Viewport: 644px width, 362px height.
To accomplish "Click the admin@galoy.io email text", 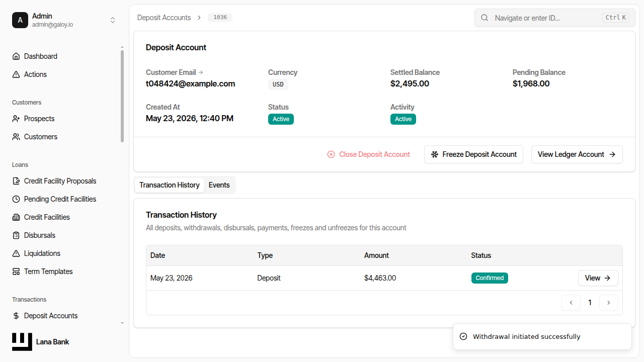I will 52,25.
